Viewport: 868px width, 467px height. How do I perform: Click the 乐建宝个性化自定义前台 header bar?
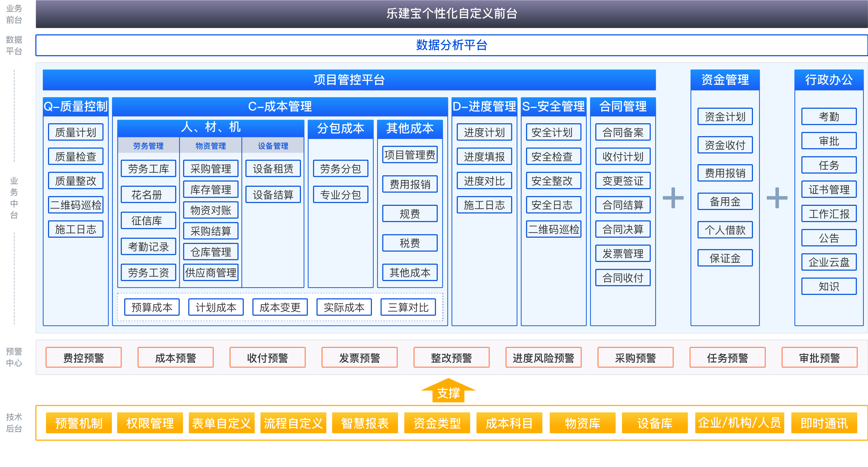[451, 14]
